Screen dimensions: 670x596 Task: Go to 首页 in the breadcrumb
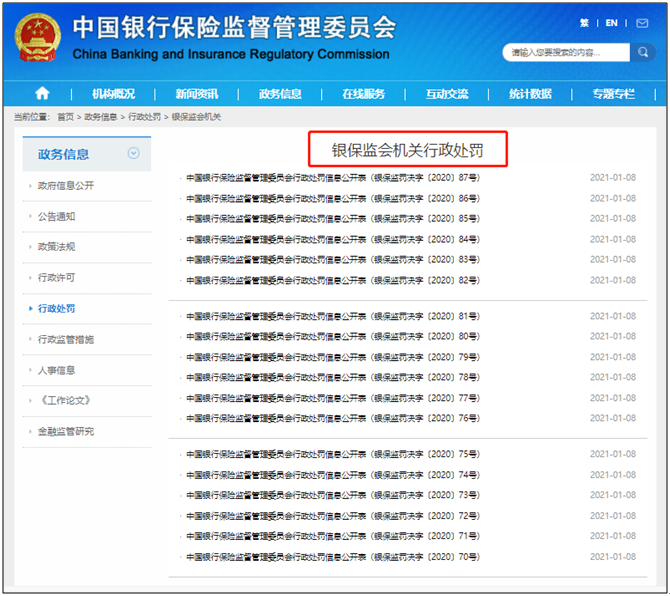point(65,117)
